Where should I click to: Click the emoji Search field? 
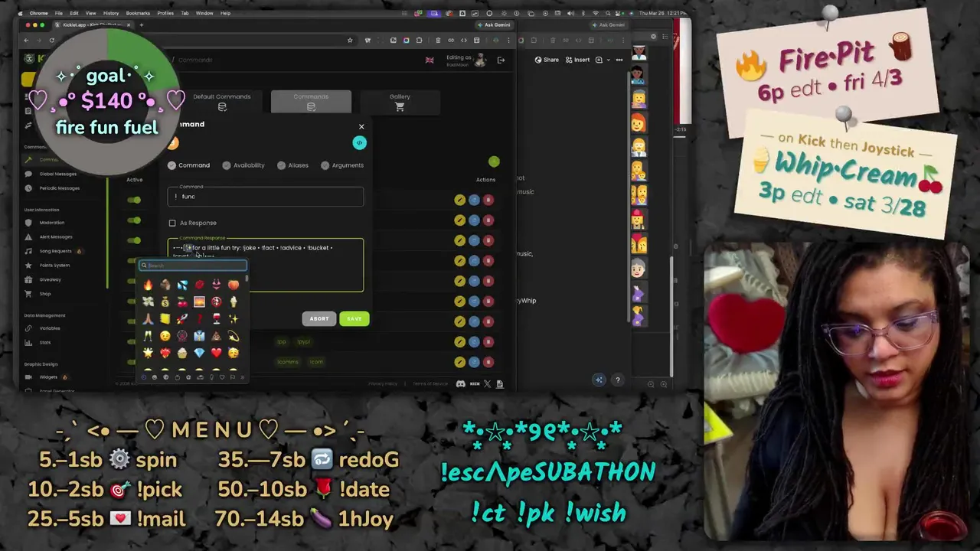pyautogui.click(x=193, y=266)
